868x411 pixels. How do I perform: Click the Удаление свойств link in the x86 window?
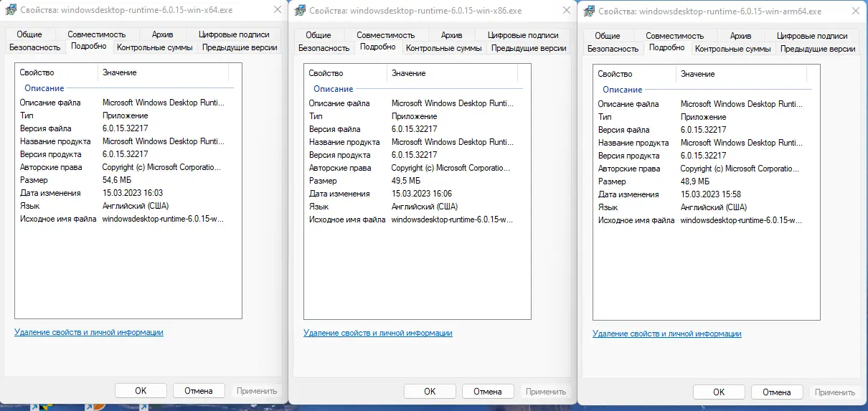(378, 333)
